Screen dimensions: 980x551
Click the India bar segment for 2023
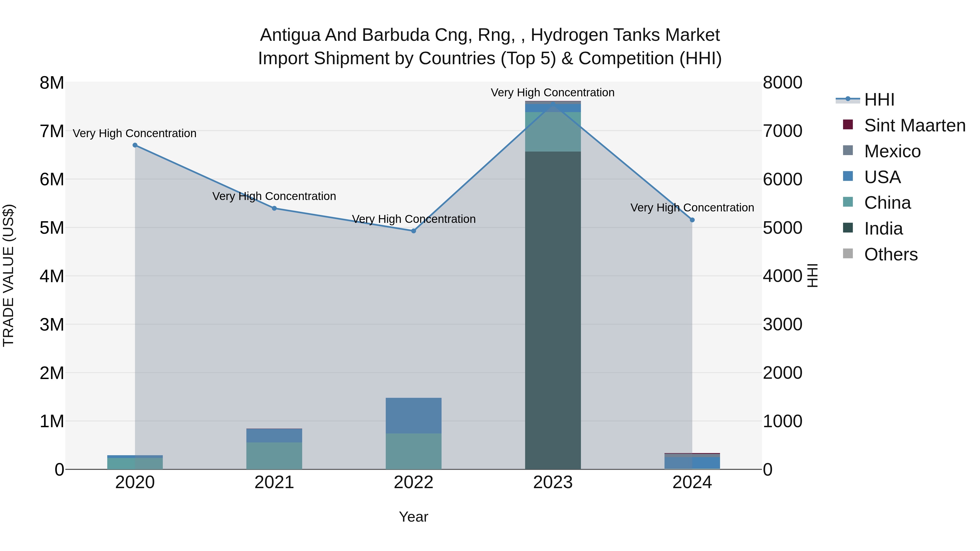click(x=553, y=310)
